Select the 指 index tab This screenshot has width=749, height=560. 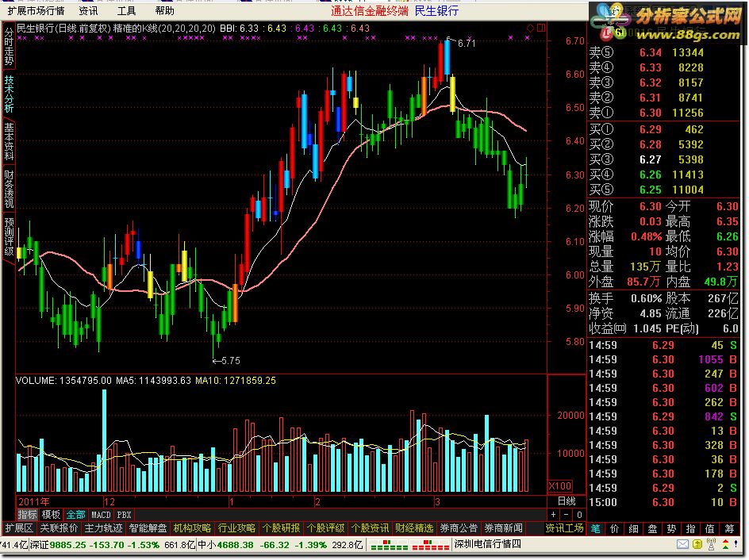coord(691,528)
